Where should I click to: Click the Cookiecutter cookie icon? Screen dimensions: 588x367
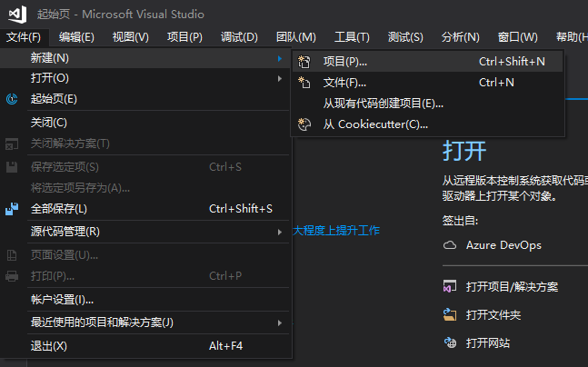pyautogui.click(x=304, y=124)
